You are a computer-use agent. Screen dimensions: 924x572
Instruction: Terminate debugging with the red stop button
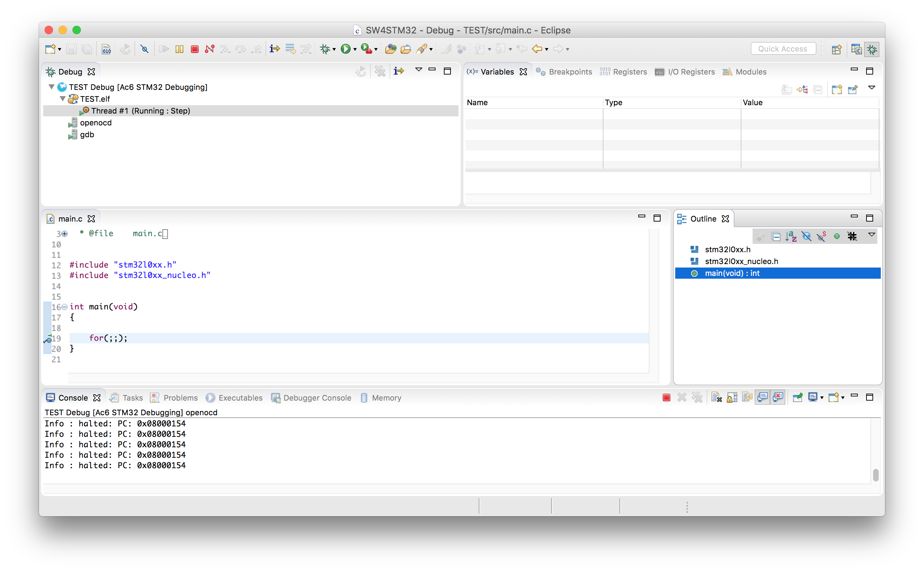pos(195,49)
